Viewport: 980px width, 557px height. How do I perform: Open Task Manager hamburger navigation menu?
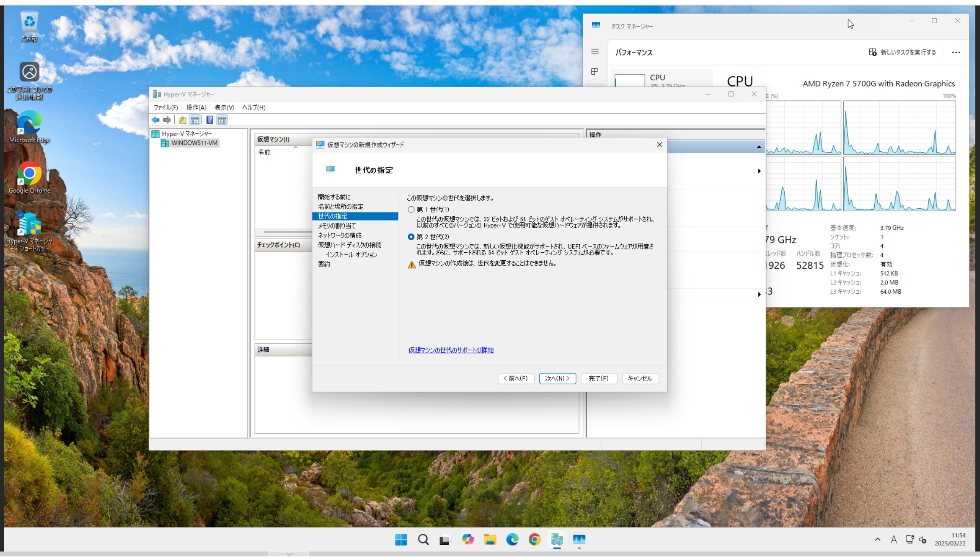(x=595, y=52)
